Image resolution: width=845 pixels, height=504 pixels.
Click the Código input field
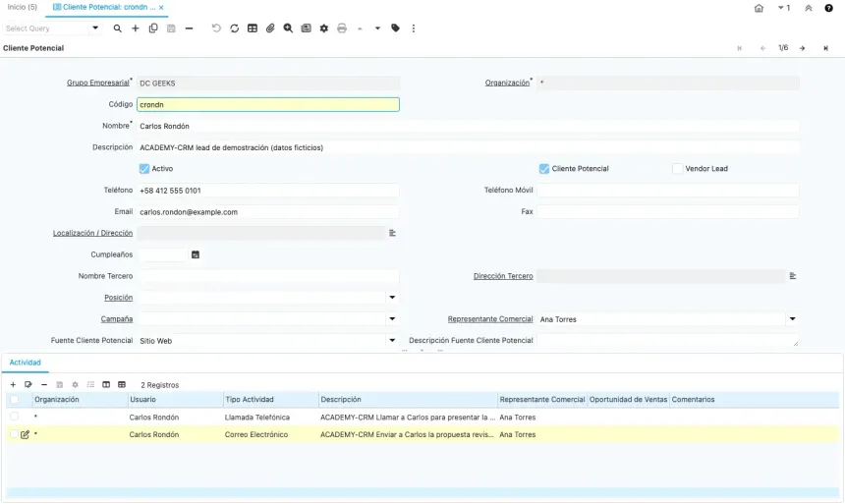tap(268, 104)
